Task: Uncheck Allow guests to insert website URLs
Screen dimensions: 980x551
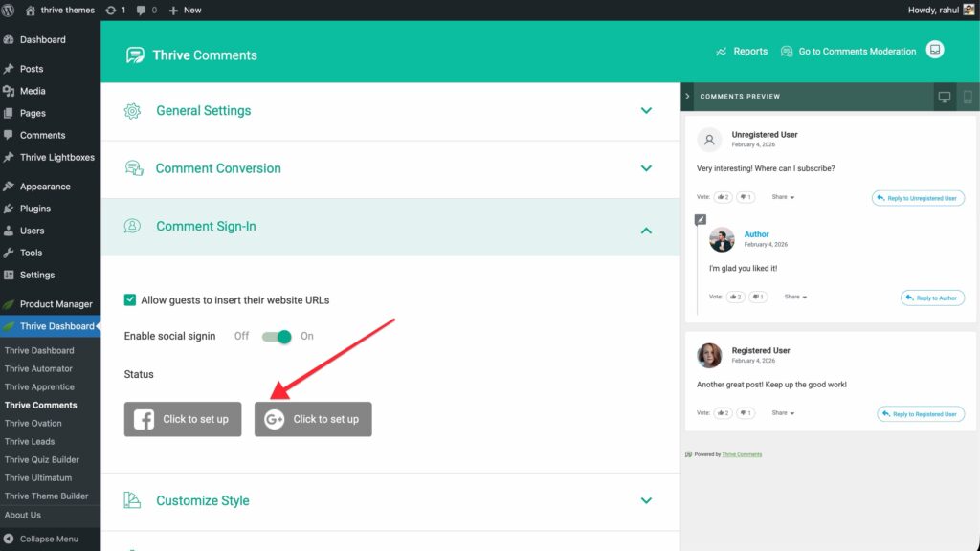Action: 130,299
